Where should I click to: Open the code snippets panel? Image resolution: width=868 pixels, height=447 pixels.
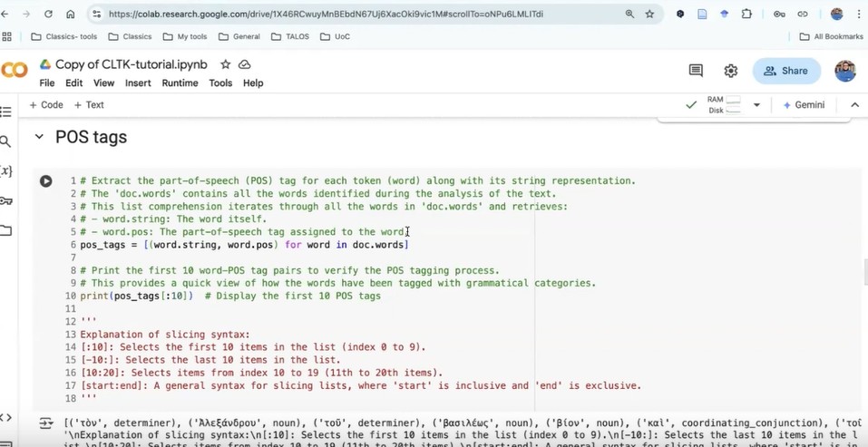click(x=5, y=417)
